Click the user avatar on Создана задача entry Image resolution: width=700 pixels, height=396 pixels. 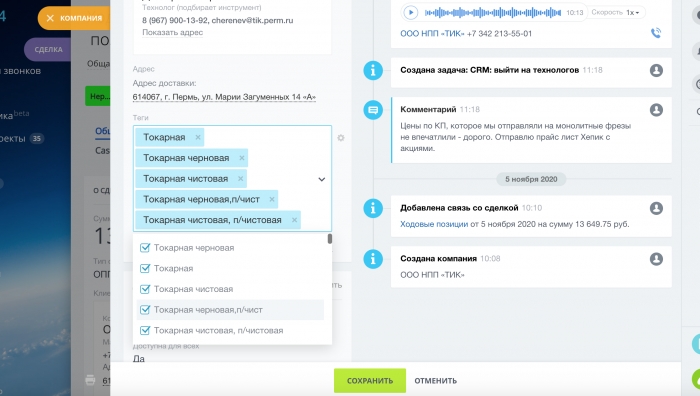point(656,70)
